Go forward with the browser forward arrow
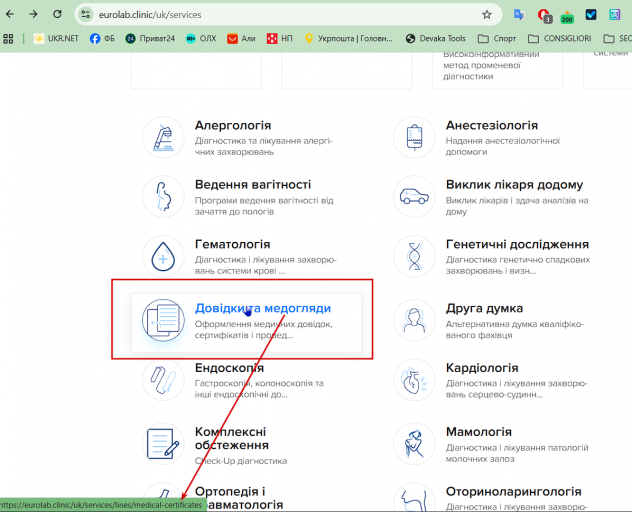 coord(33,15)
